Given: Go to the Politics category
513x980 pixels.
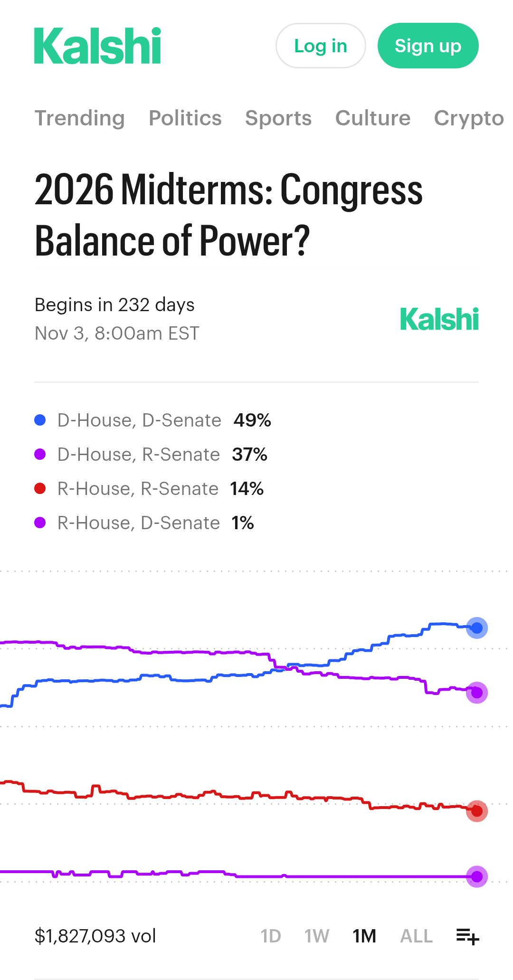Looking at the screenshot, I should point(185,118).
